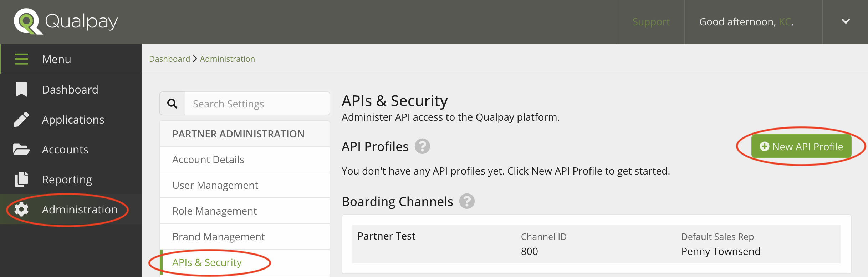Click the Search Settings field
This screenshot has height=277, width=868.
(257, 104)
